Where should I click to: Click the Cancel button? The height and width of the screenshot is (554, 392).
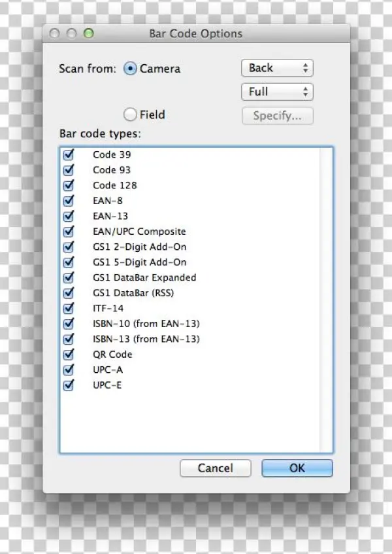[x=215, y=468]
